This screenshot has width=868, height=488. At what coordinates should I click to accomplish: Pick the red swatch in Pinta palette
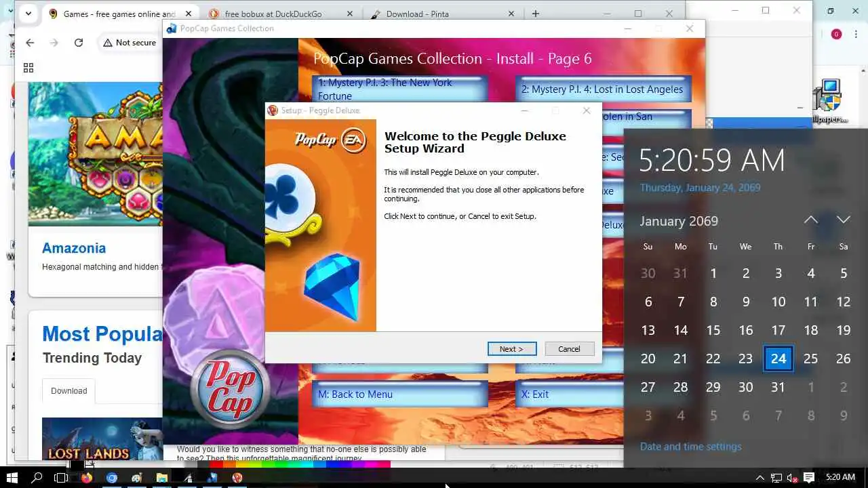tap(216, 464)
